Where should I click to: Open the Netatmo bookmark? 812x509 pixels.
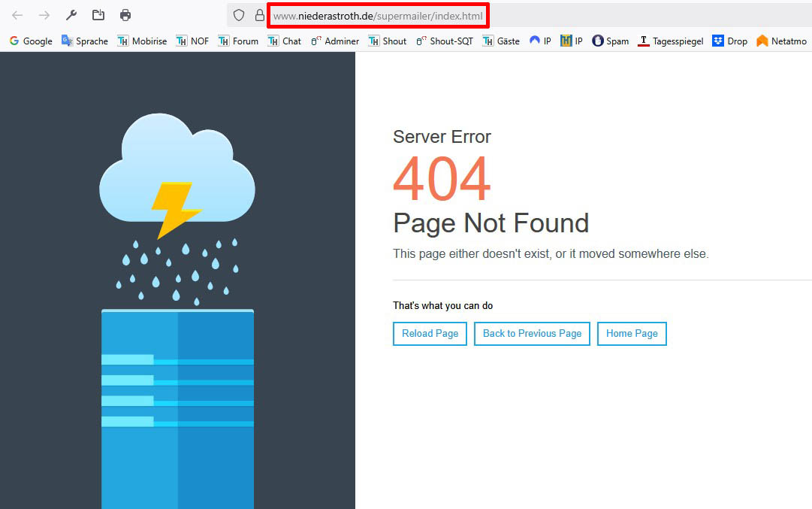(x=781, y=41)
